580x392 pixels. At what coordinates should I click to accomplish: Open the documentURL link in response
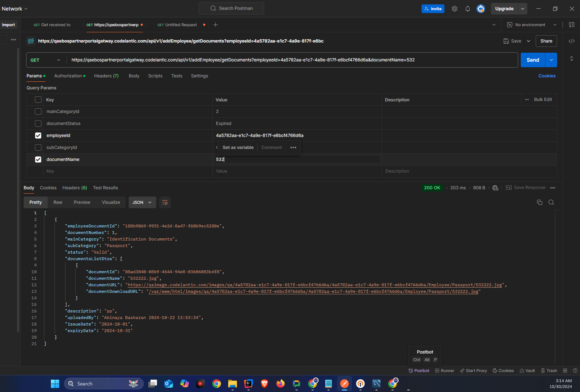[315, 285]
